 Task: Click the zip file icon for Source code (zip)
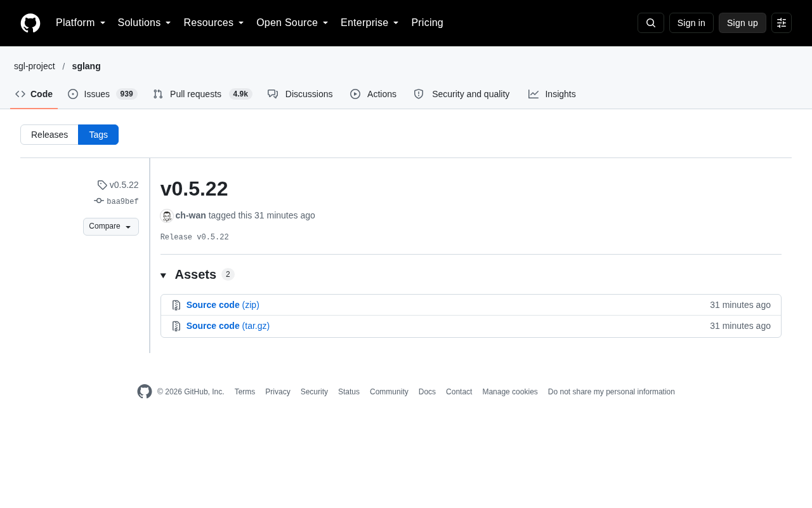click(176, 305)
